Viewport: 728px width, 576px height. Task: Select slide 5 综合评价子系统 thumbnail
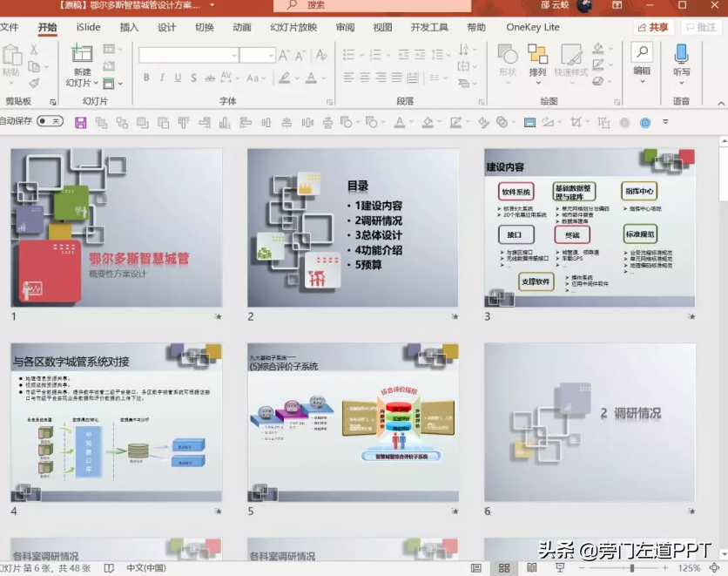(x=353, y=423)
